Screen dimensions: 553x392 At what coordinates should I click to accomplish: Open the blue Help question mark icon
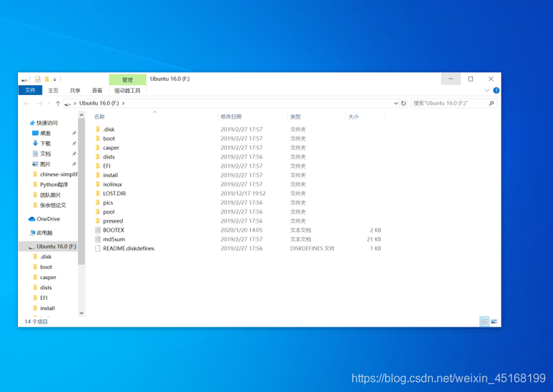(x=497, y=91)
